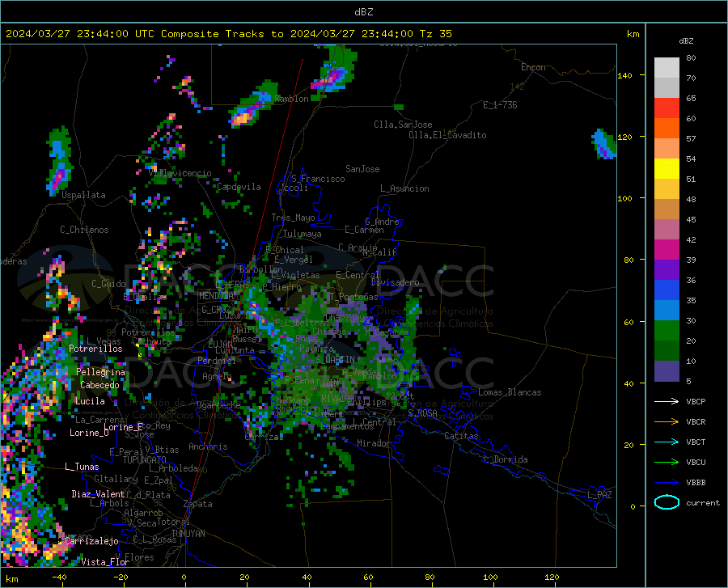
Task: Click the -40 km horizontal axis tick label
Action: 59,577
